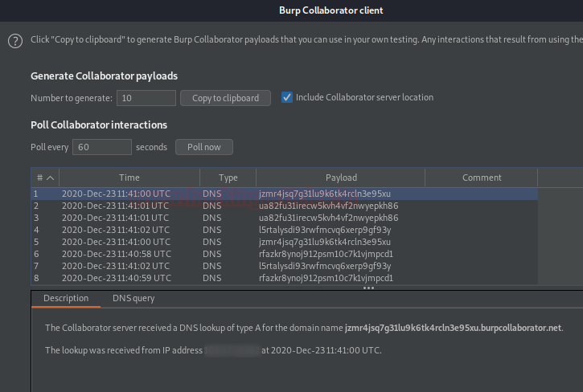
Task: Sort interactions by Time column header
Action: tap(129, 178)
